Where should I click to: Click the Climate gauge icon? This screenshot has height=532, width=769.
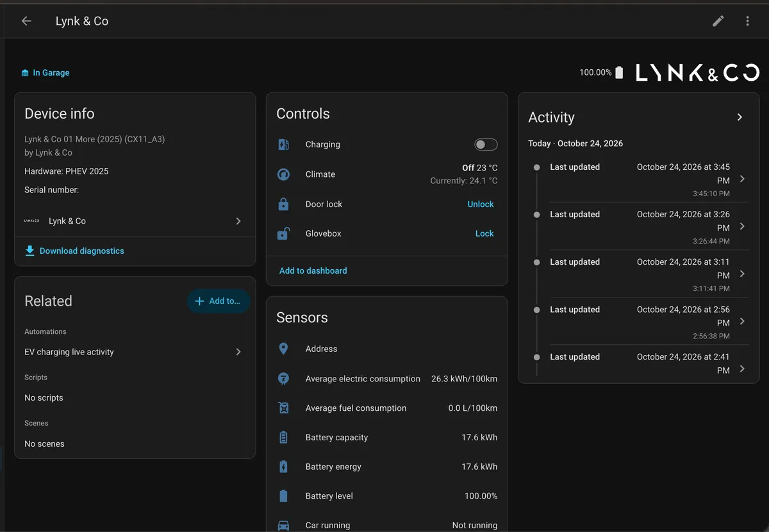tap(283, 174)
